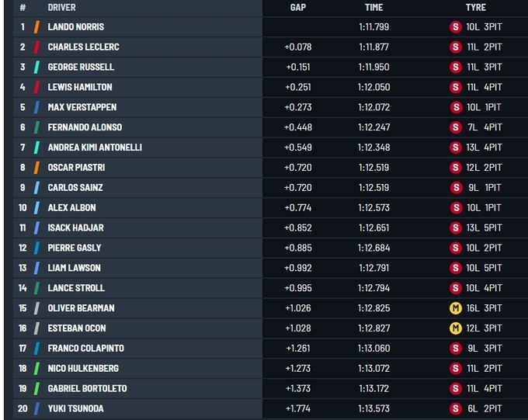Select the Gabriel Bortoleto row gap value +1.373

pos(298,389)
